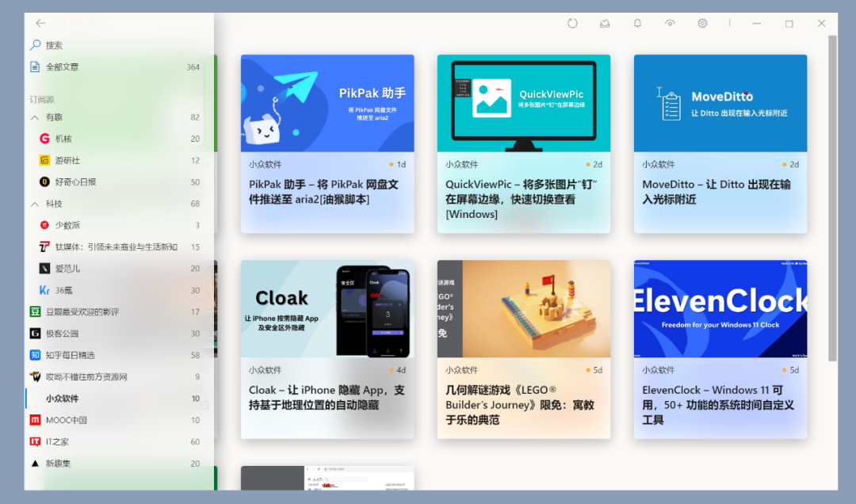
Task: Open the partially visible bottom article thumbnail
Action: (x=327, y=479)
